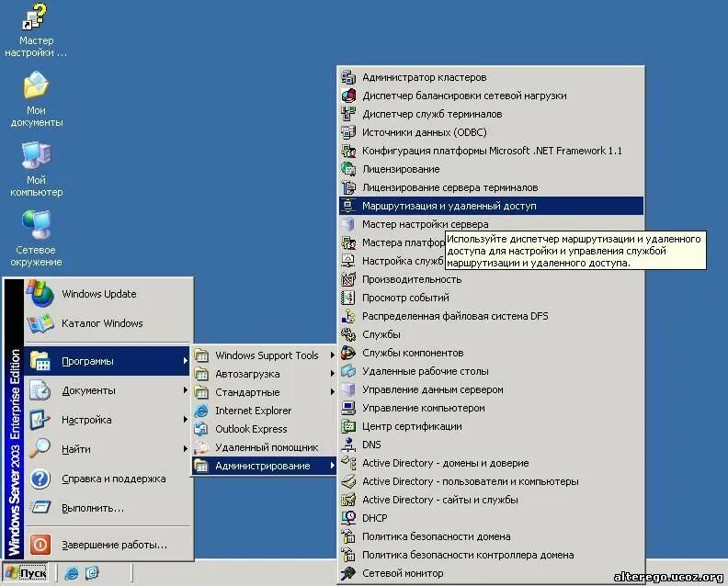Screen dimensions: 728x586
Task: Expand Документы submenu arrow
Action: point(185,390)
